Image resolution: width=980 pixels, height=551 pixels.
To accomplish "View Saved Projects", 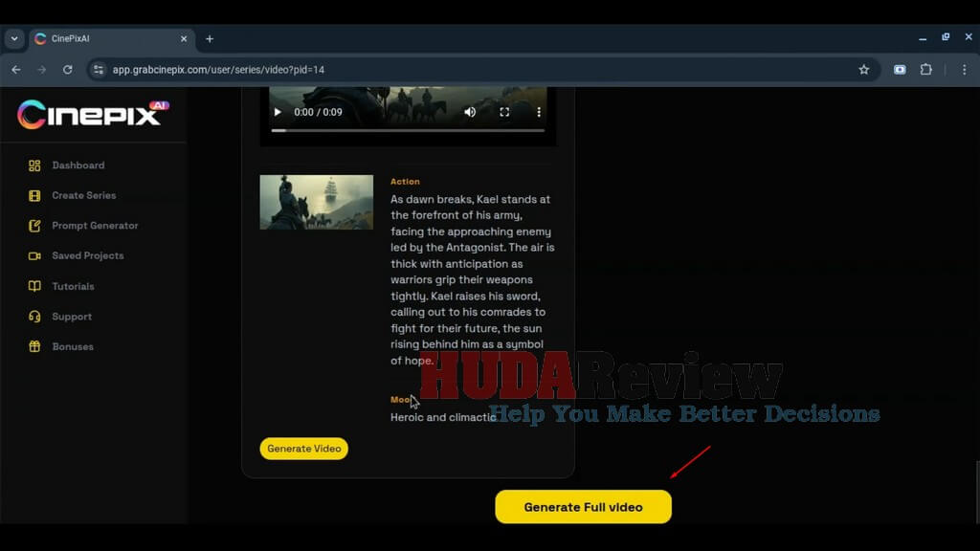I will [x=87, y=256].
